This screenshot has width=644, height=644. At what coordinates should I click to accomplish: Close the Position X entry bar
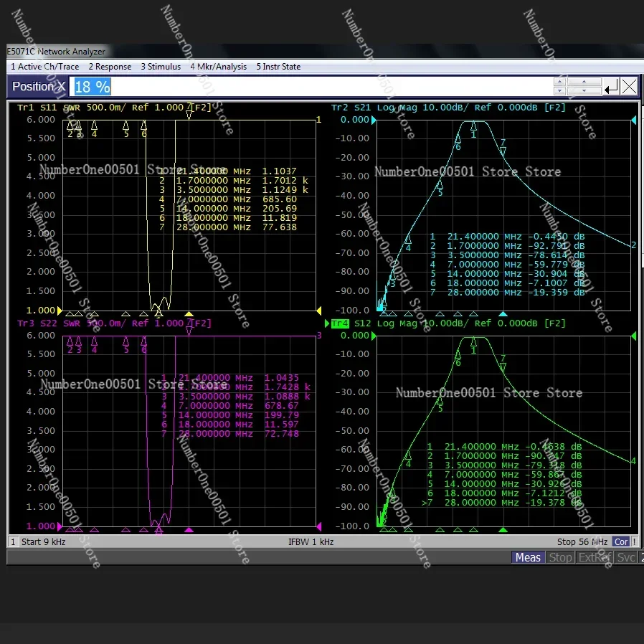(x=629, y=87)
